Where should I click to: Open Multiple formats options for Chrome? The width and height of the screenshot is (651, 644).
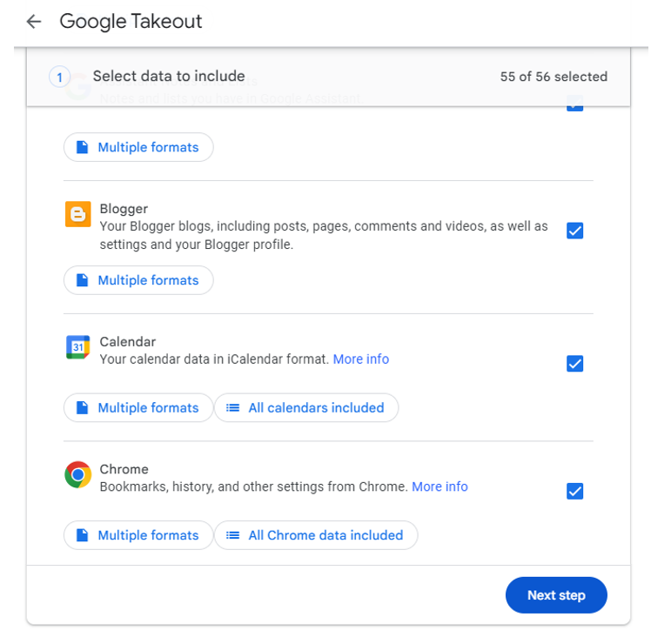[x=138, y=535]
